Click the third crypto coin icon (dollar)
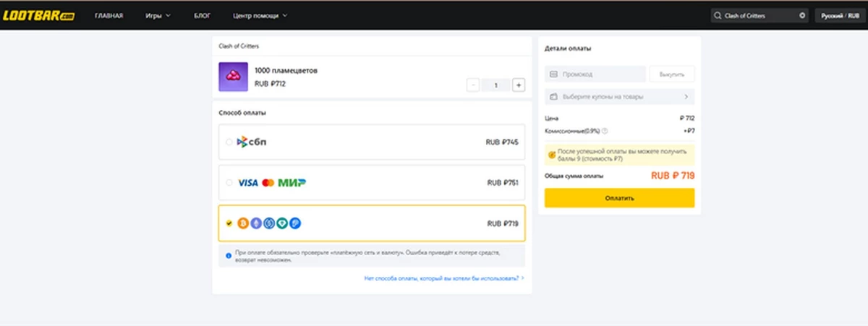The image size is (868, 326). (x=269, y=223)
